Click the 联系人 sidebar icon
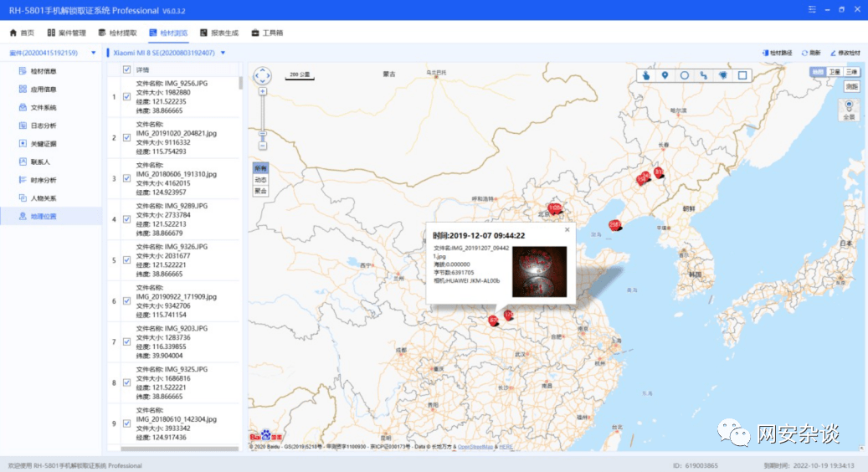Viewport: 868px width, 472px height. [x=23, y=162]
